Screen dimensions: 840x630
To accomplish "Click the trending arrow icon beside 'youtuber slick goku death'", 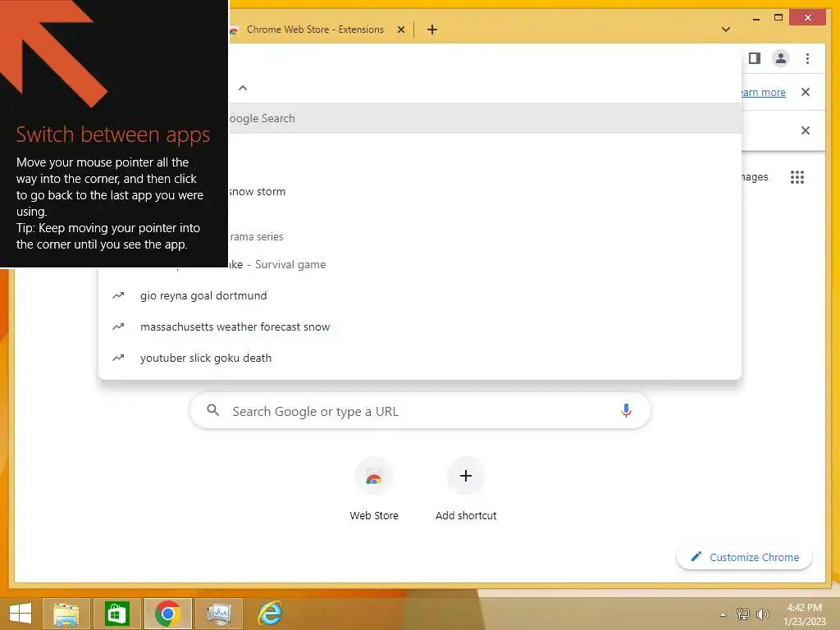I will coord(118,358).
